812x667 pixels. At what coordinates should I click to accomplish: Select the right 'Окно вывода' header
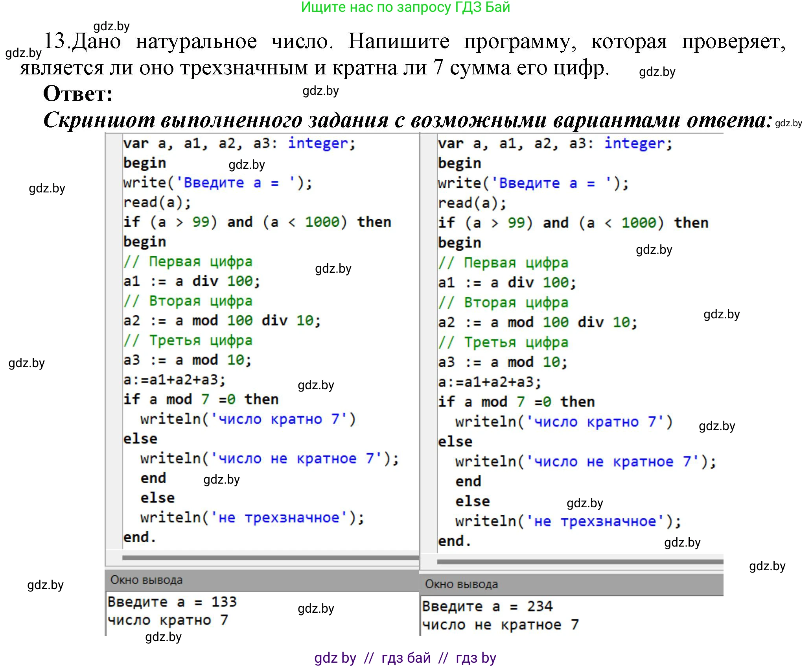point(462,584)
